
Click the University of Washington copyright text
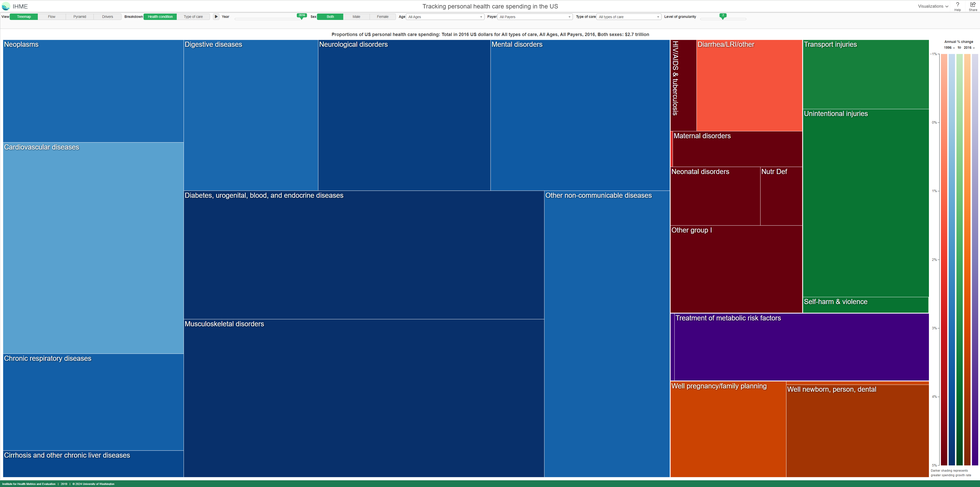(93, 484)
